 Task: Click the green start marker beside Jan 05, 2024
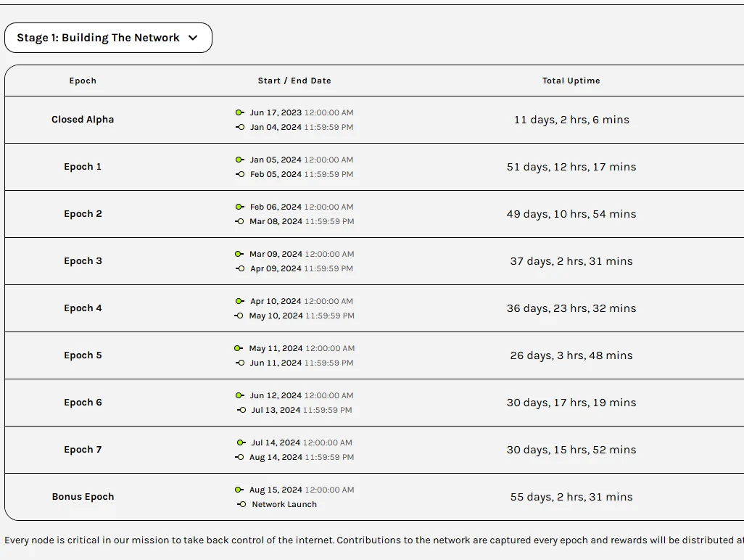239,160
